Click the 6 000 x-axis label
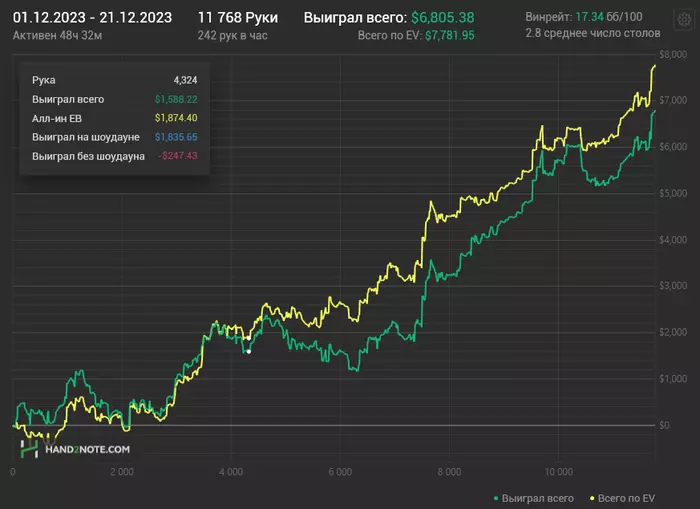This screenshot has height=509, width=700. [x=340, y=472]
